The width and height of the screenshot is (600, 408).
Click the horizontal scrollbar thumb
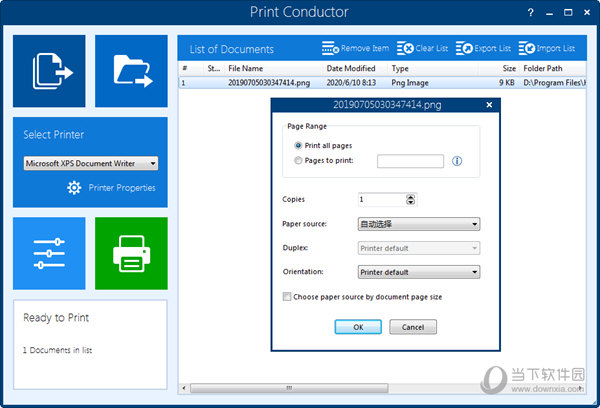[x=289, y=388]
